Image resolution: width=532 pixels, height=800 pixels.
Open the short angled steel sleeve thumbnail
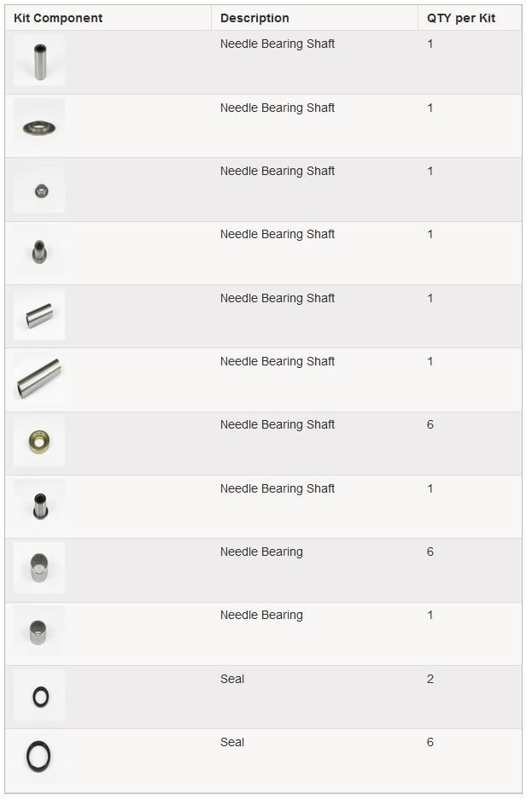point(39,314)
